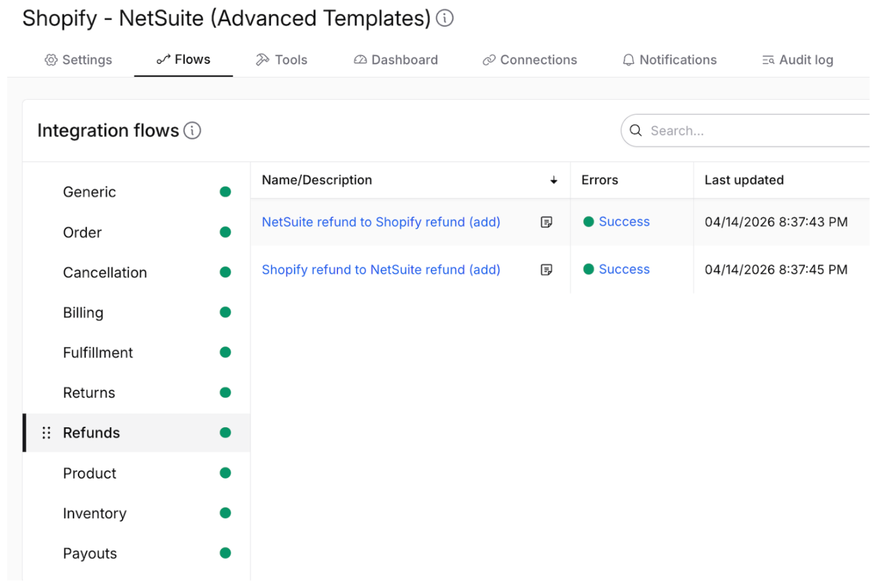Open description note for Shopify refund to NetSuite refund
The image size is (877, 588).
547,270
